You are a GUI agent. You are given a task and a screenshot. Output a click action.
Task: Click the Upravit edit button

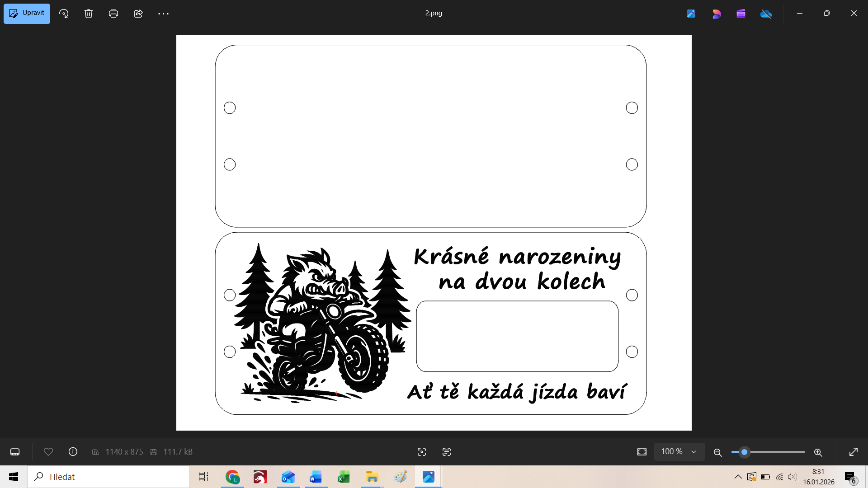pyautogui.click(x=27, y=13)
